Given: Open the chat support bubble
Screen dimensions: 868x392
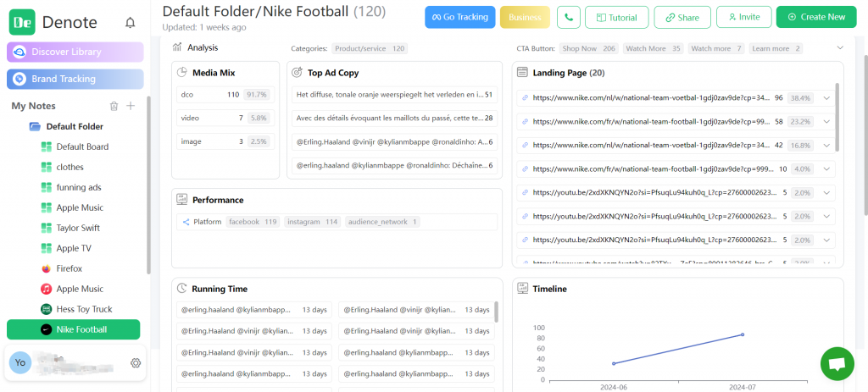Looking at the screenshot, I should pyautogui.click(x=837, y=364).
